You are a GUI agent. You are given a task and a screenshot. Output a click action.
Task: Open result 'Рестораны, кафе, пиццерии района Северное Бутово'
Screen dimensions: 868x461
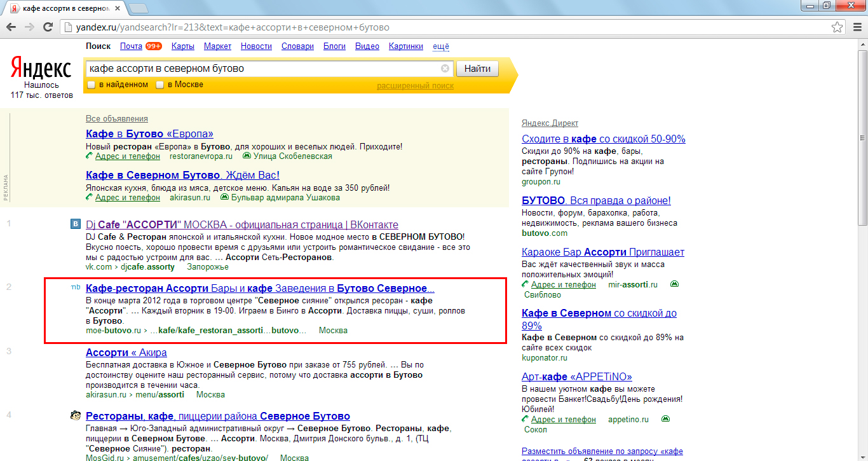click(218, 416)
